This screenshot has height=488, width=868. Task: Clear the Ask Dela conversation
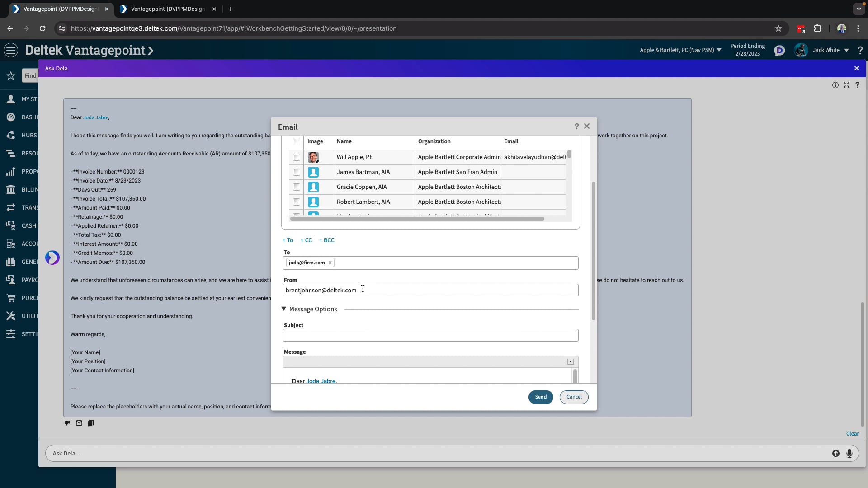click(852, 434)
